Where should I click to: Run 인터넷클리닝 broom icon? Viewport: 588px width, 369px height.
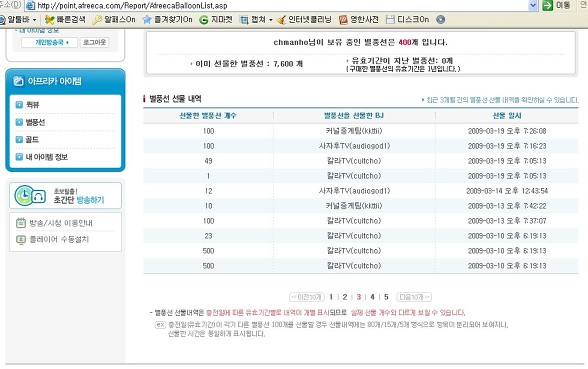tap(281, 20)
